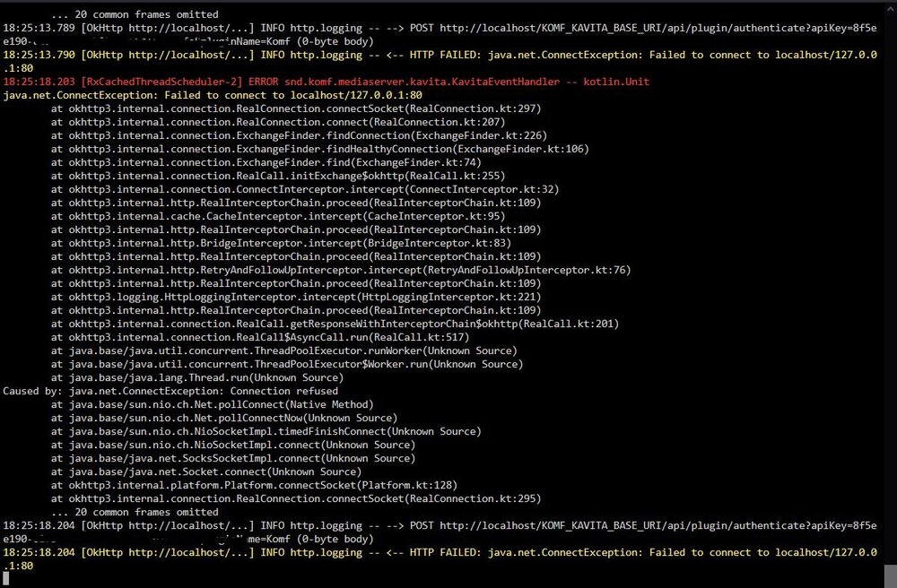Click the RetryAndFollowUpInterceptor.kt:76 stack frame
The width and height of the screenshot is (897, 588).
341,270
